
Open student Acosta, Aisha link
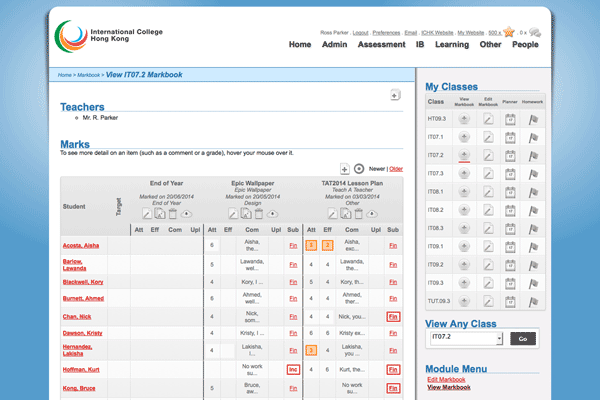click(83, 245)
